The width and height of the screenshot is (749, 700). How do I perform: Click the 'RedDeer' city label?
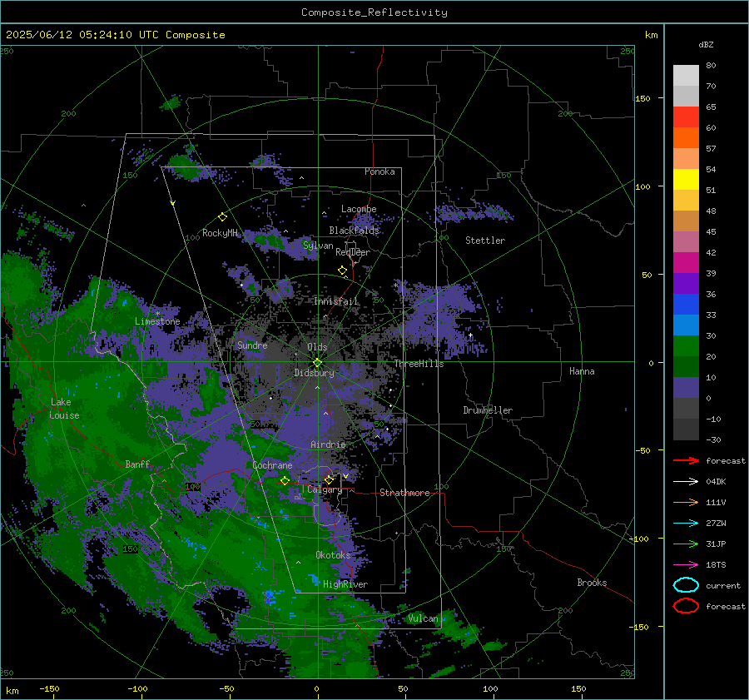(353, 252)
